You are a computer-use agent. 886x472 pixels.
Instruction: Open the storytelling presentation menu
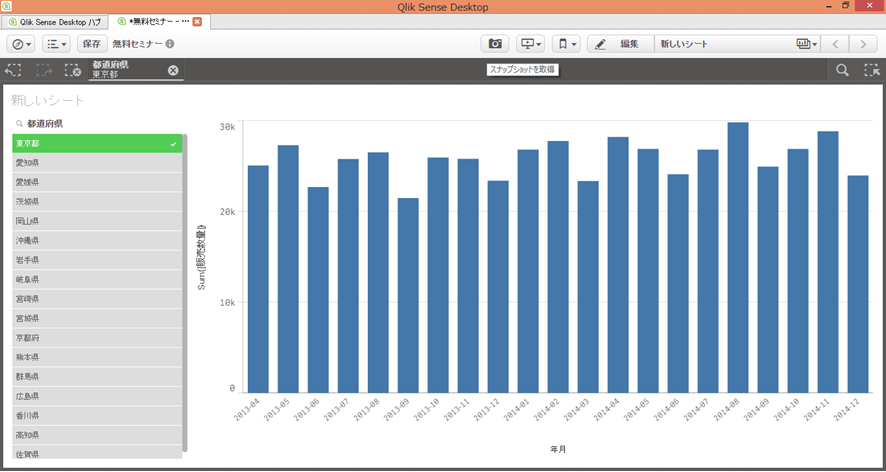click(530, 44)
